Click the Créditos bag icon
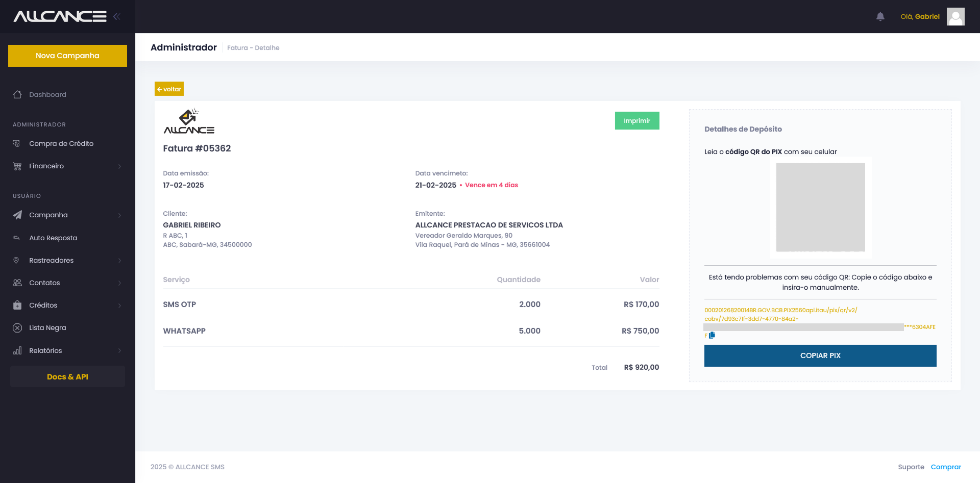The image size is (980, 483). pyautogui.click(x=17, y=305)
